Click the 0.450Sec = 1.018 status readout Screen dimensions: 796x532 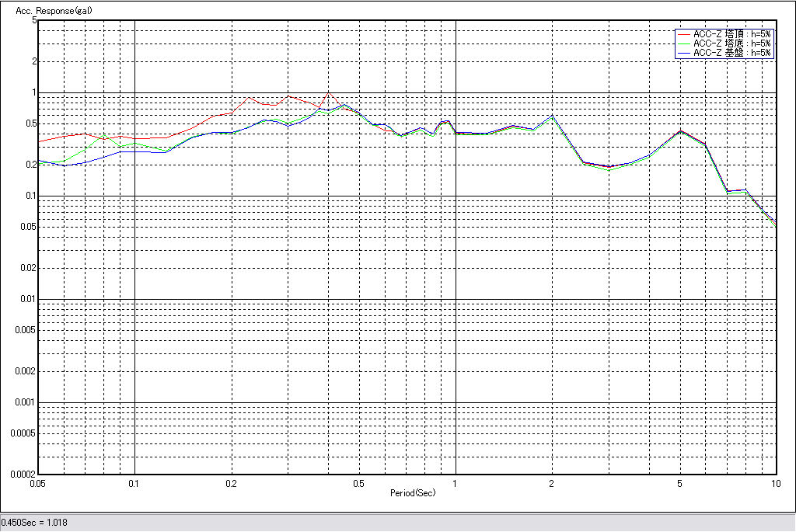(35, 523)
